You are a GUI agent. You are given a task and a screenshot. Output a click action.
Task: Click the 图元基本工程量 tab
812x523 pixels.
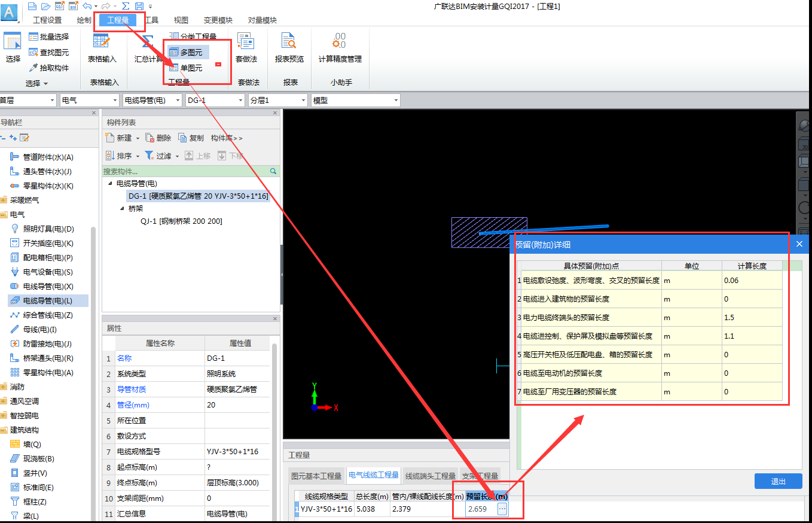tap(316, 476)
